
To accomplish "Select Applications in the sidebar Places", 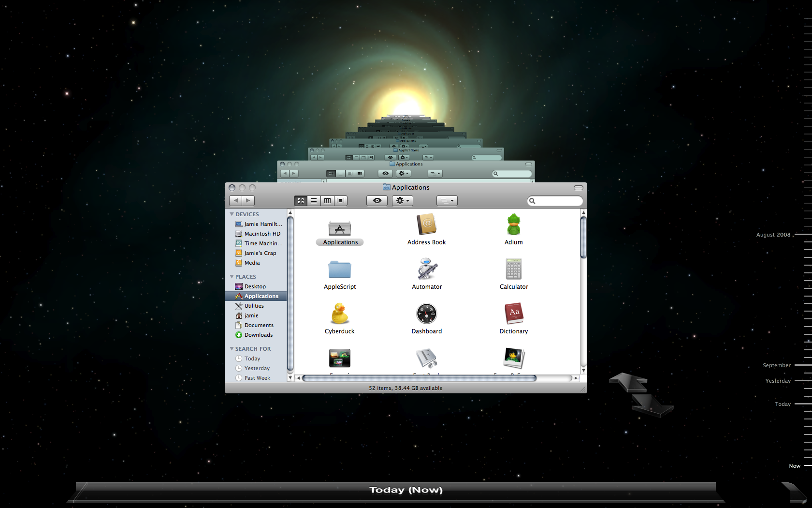I will (256, 296).
